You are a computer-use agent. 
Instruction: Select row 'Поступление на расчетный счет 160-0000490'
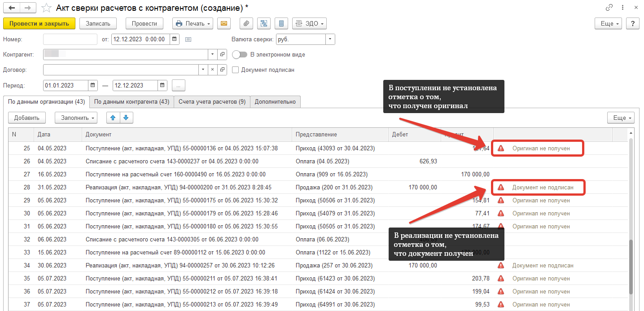(318, 174)
